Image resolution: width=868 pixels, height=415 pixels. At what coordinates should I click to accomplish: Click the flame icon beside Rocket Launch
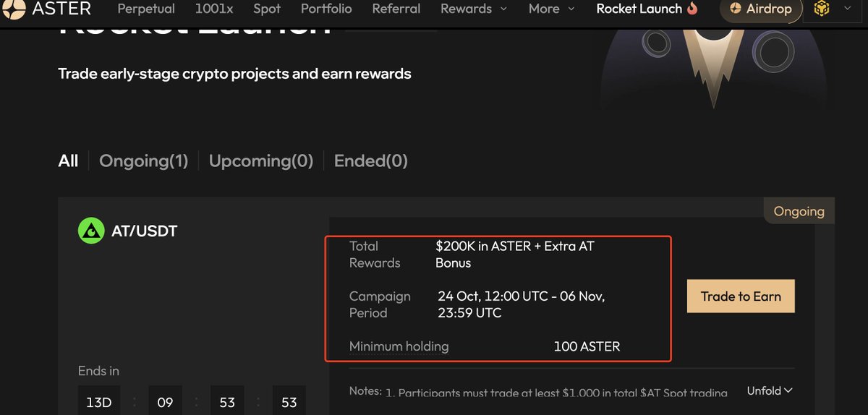(x=692, y=9)
